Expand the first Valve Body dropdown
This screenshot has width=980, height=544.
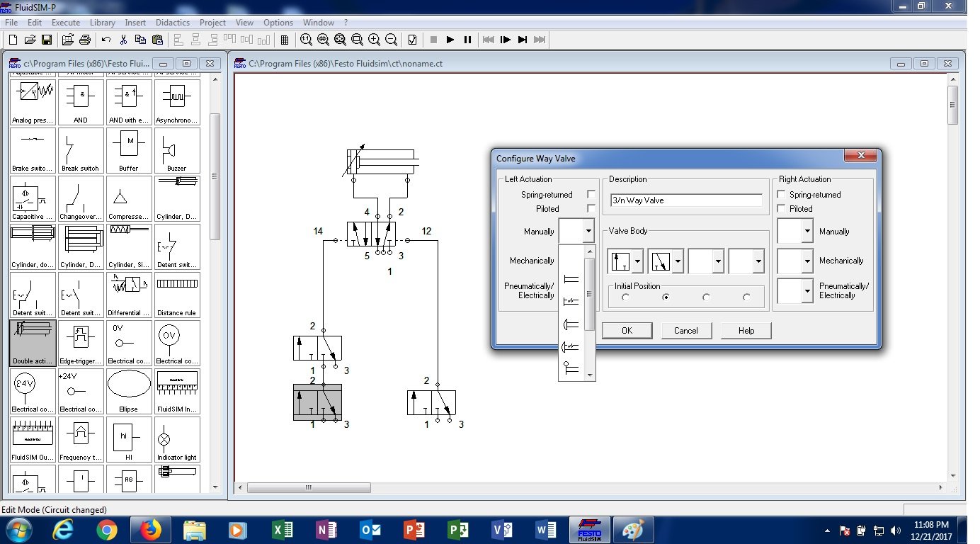tap(637, 261)
